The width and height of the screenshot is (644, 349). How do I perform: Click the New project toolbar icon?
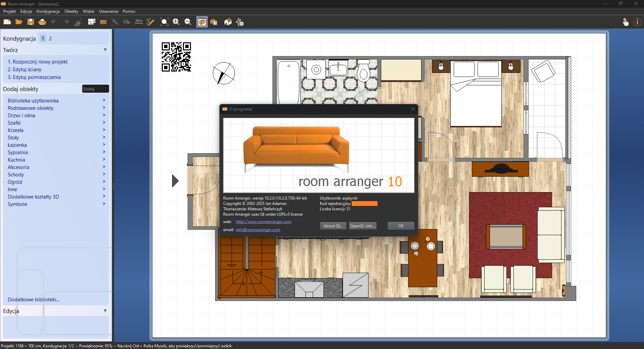pos(7,22)
